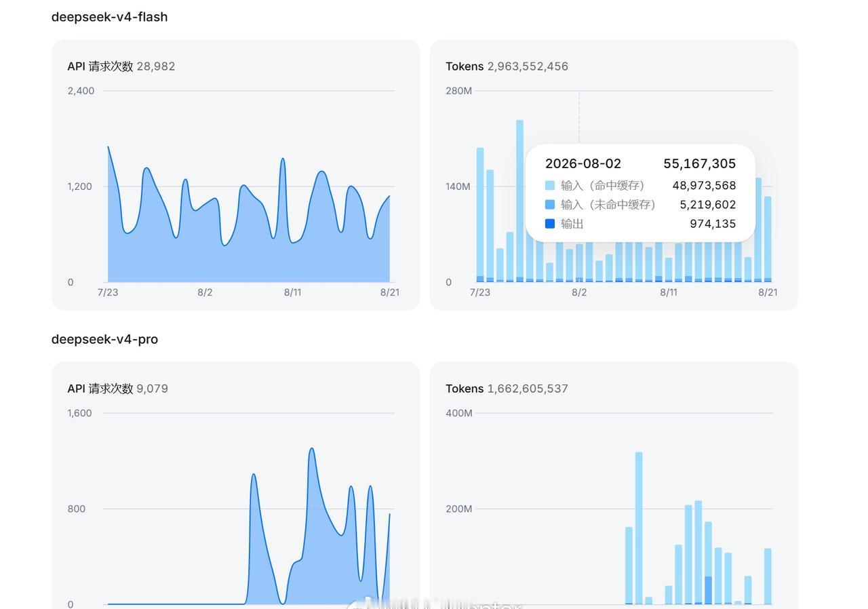The height and width of the screenshot is (609, 868).
Task: Click the 1,600 y-axis label
Action: [x=79, y=413]
